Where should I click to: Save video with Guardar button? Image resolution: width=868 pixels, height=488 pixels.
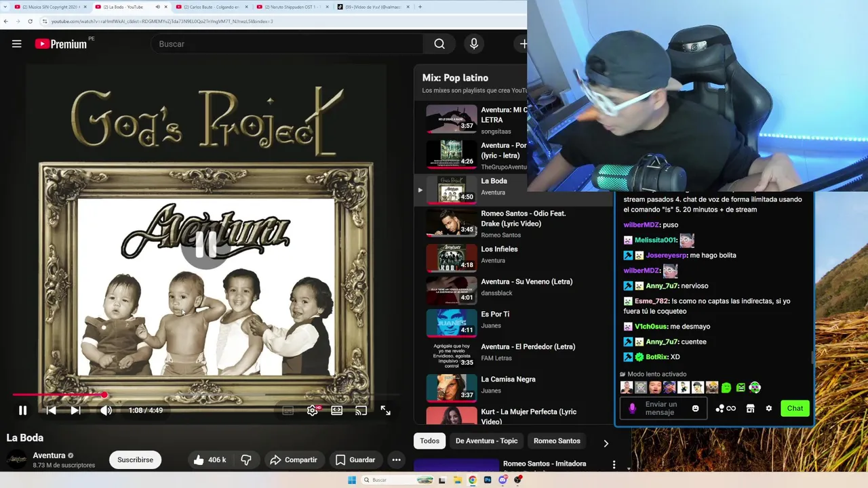355,460
